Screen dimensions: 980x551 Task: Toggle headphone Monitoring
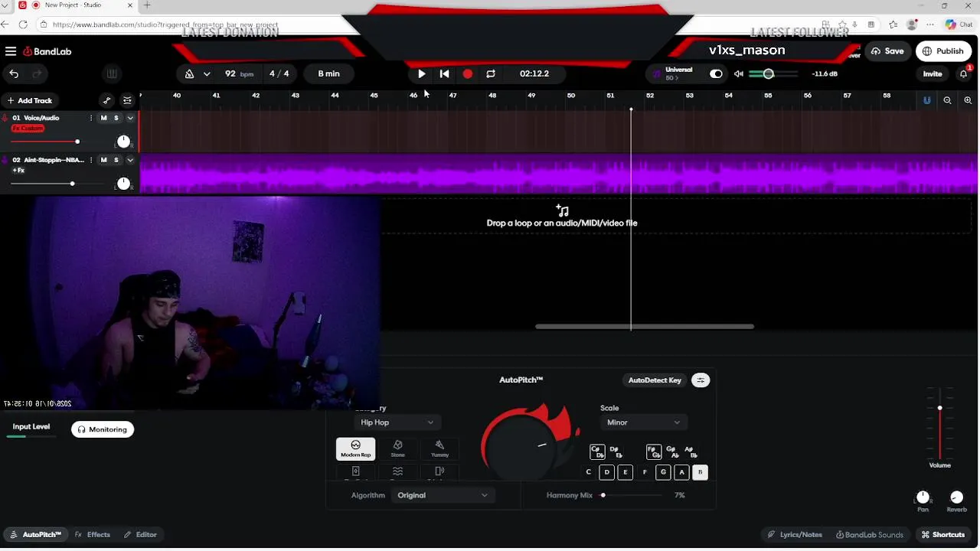[x=103, y=429]
